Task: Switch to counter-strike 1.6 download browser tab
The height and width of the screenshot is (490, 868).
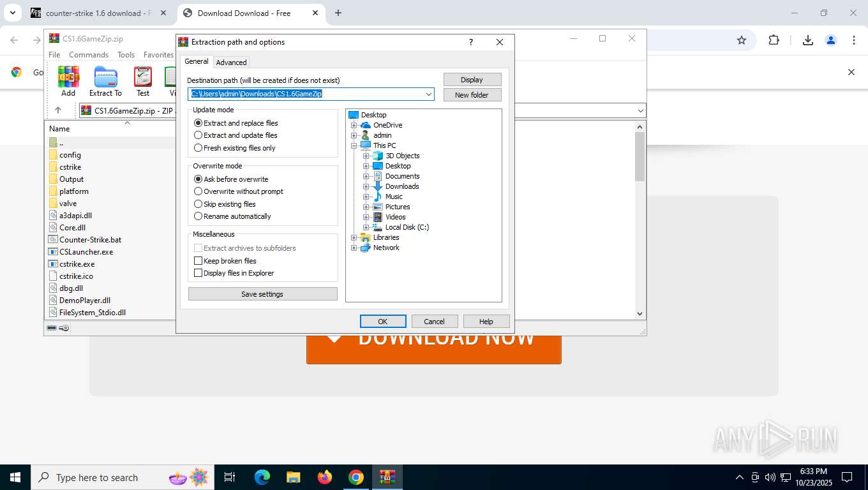Action: (x=99, y=13)
